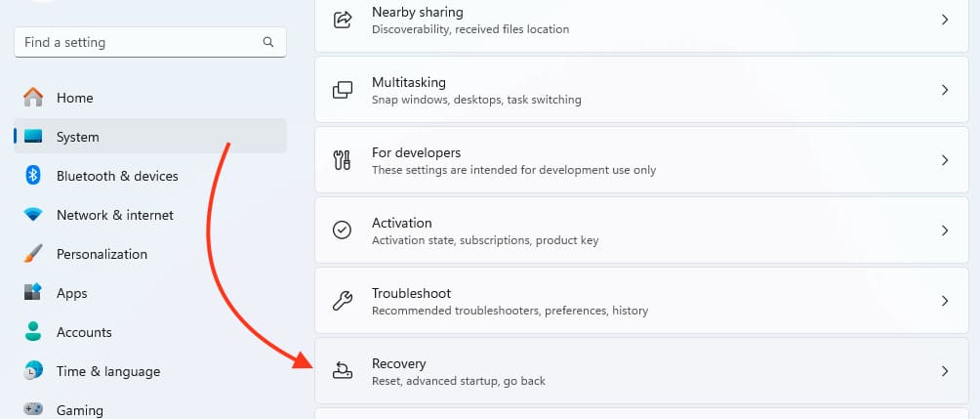Viewport: 980px width, 419px height.
Task: Click the Nearby sharing icon
Action: 343,20
